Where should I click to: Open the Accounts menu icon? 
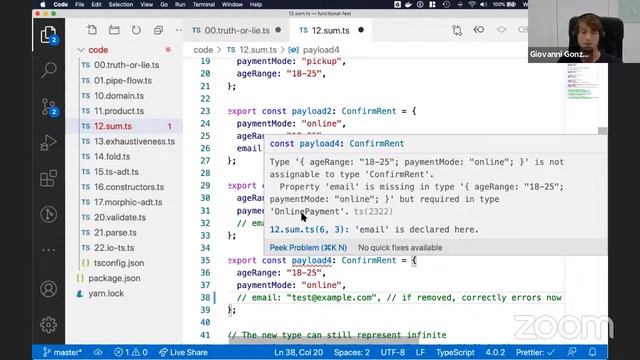tap(49, 289)
